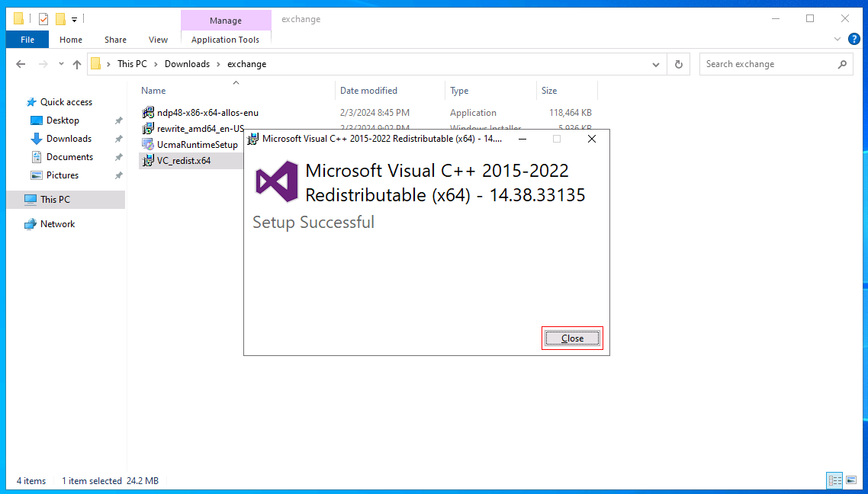Sort by the Type column header
This screenshot has height=494, width=868.
[x=459, y=91]
